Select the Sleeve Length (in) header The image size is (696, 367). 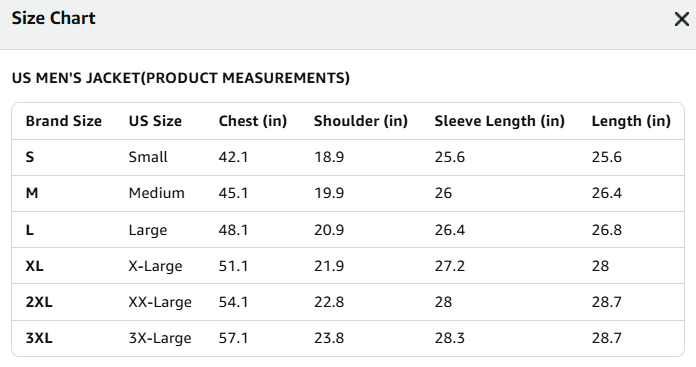[499, 121]
